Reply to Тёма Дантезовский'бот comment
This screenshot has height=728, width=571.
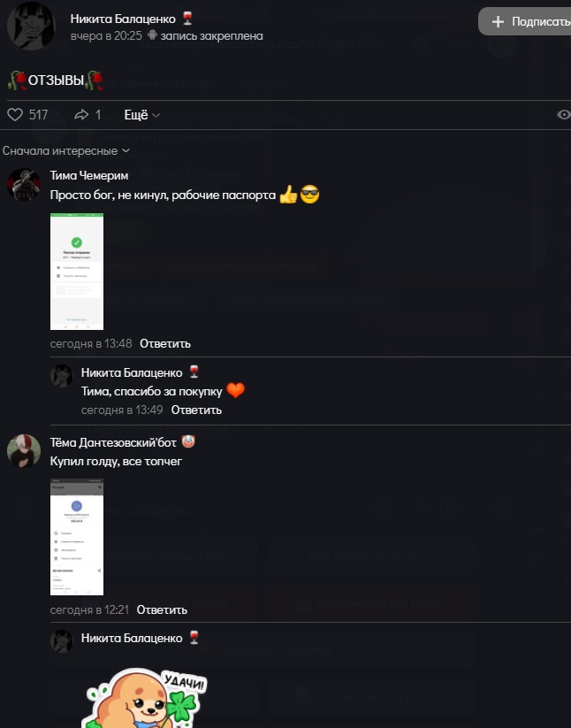pos(162,609)
